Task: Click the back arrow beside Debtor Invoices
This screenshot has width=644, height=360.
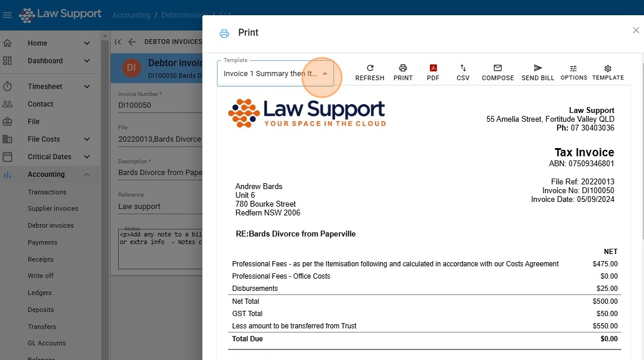Action: coord(132,42)
